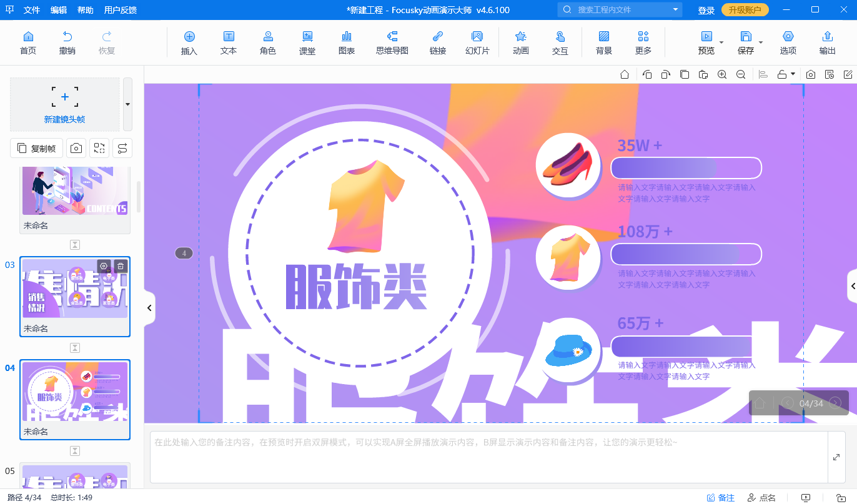The height and width of the screenshot is (504, 857).
Task: Zoom in on the canvas
Action: (x=722, y=74)
